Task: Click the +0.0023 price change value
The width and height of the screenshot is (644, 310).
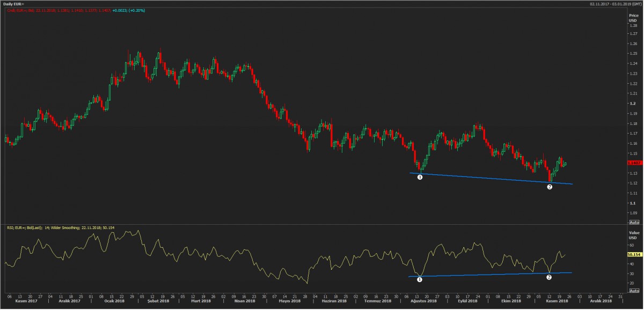Action: pyautogui.click(x=120, y=10)
